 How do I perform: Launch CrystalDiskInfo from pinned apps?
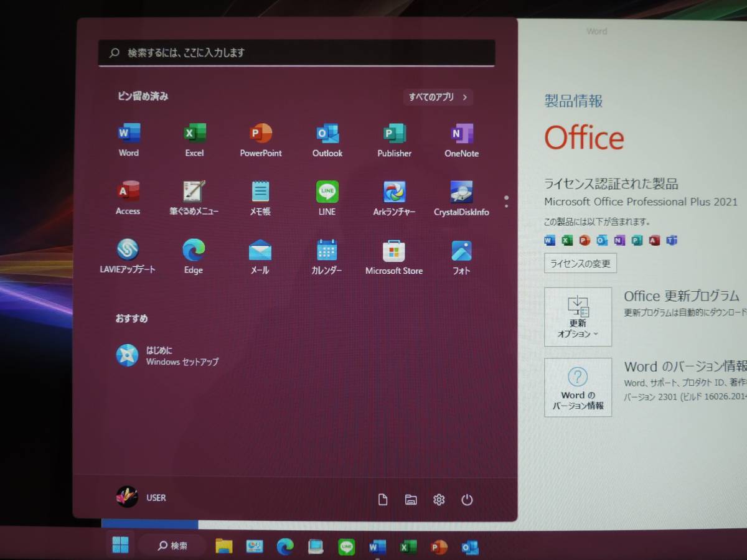pos(461,198)
